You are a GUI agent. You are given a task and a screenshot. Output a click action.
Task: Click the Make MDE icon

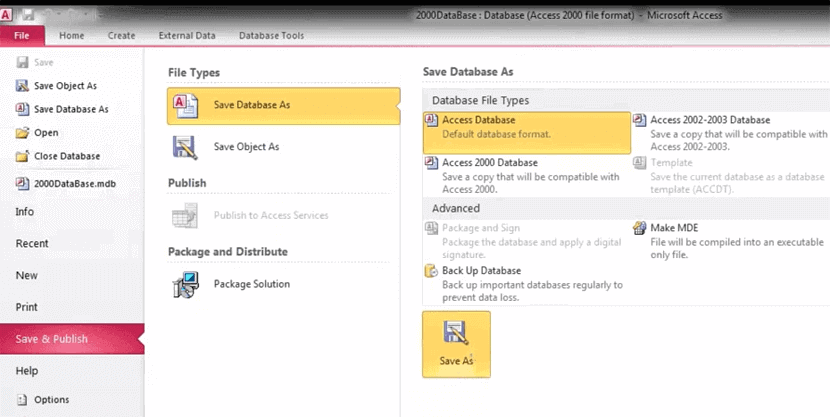coord(641,228)
